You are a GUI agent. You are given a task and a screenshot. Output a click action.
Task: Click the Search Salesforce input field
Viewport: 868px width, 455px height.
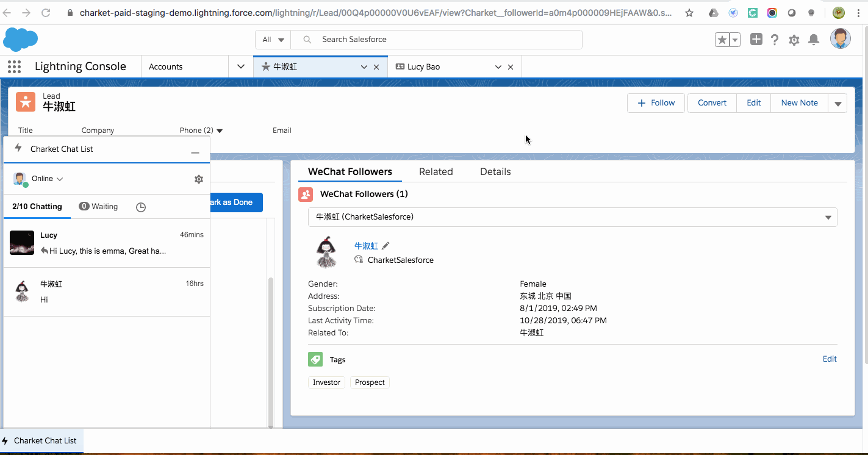436,40
